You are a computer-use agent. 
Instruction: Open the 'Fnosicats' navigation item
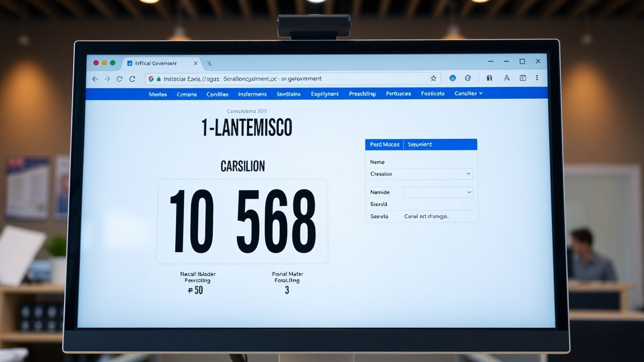pyautogui.click(x=433, y=93)
